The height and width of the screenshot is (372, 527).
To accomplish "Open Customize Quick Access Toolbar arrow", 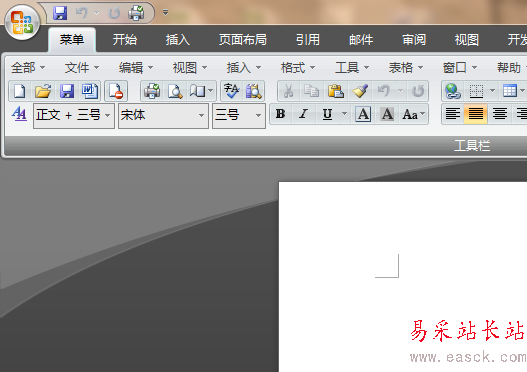I will [165, 13].
